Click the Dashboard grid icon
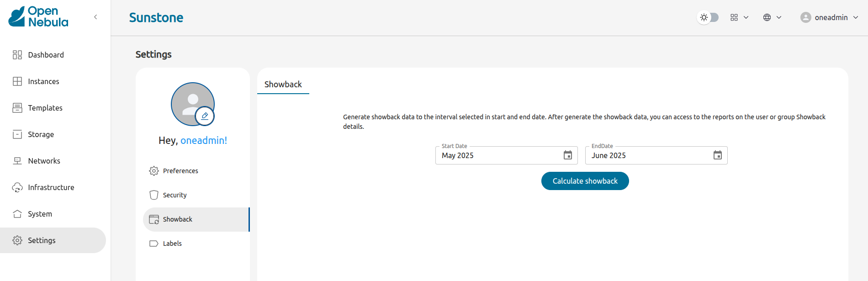 (x=17, y=55)
